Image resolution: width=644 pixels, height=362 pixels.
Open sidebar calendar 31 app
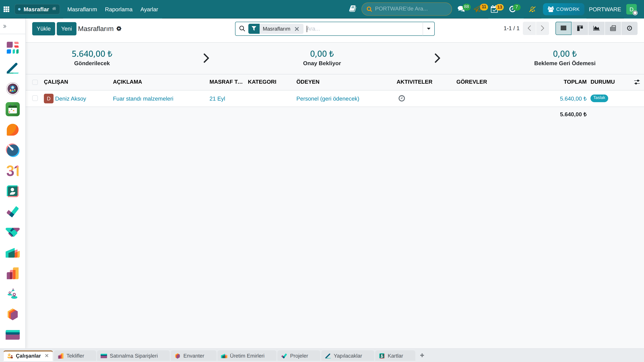point(12,171)
